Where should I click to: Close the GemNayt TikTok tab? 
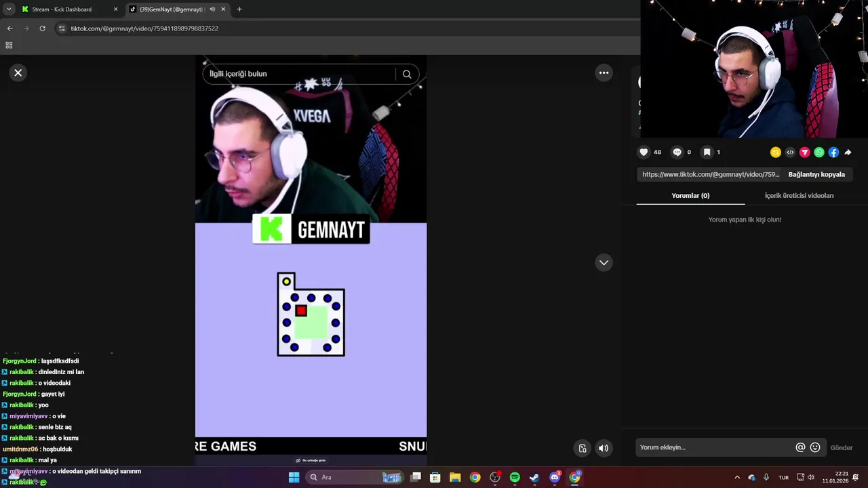223,9
